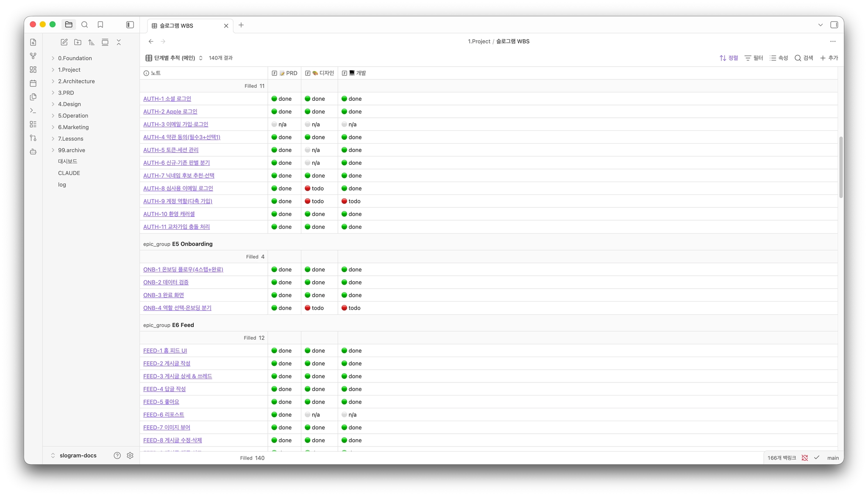Screen dimensions: 868x496
Task: Expand the 99.archive folder
Action: (71, 150)
